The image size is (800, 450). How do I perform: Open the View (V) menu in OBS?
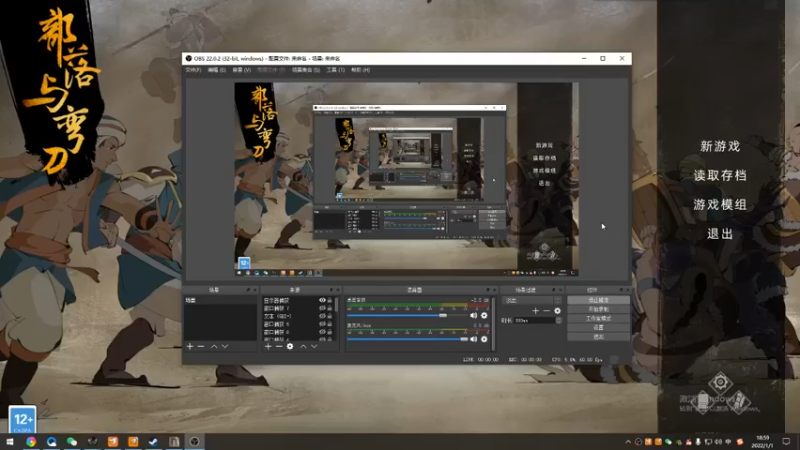(242, 70)
